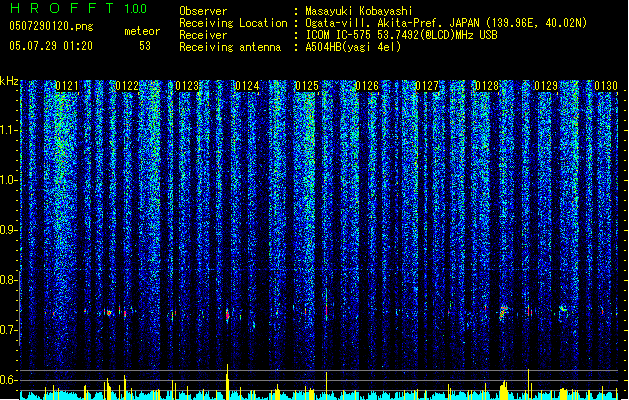
Task: Click the Receiving antenna label
Action: (x=230, y=47)
